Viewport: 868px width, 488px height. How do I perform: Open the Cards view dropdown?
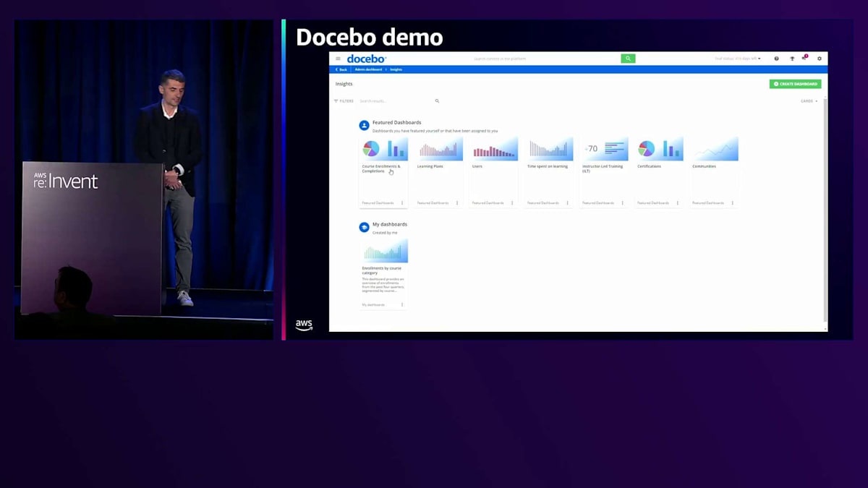click(809, 101)
